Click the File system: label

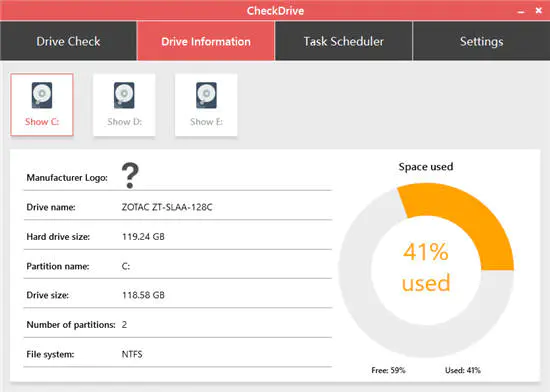pos(51,354)
